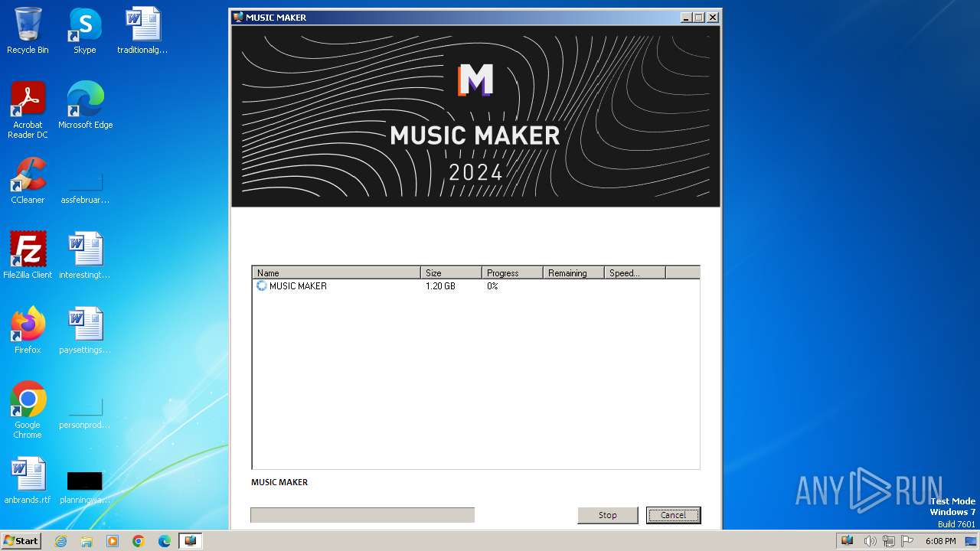Select the interestingt... Word document
The height and width of the screenshot is (551, 980).
pos(85,256)
